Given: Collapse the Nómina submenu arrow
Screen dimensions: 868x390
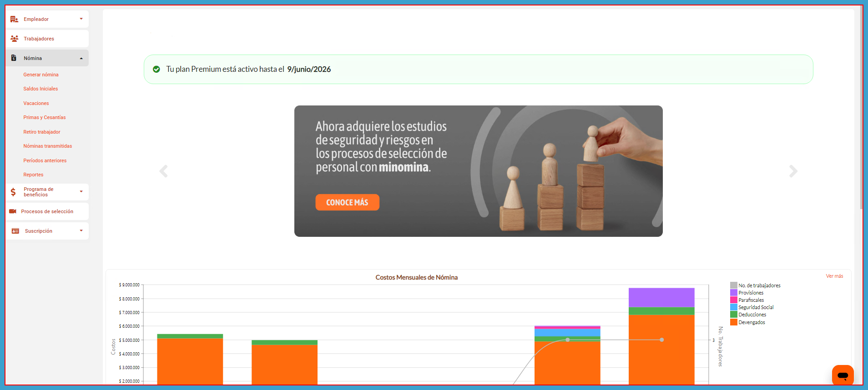Looking at the screenshot, I should (x=81, y=58).
